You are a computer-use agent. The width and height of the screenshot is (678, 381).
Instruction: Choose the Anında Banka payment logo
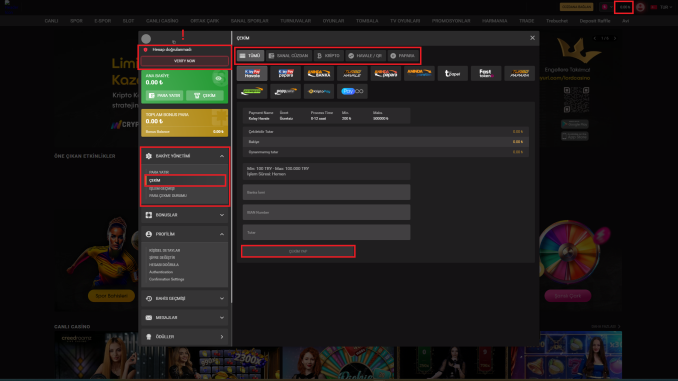319,74
